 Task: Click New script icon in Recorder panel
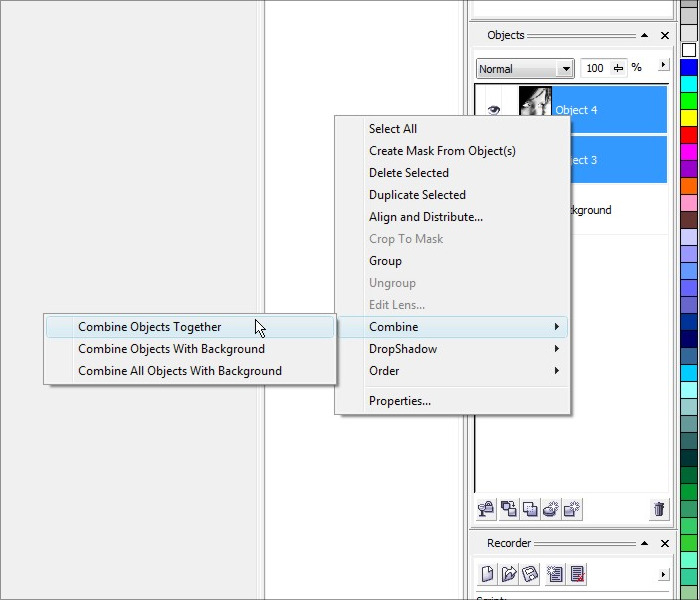[487, 574]
